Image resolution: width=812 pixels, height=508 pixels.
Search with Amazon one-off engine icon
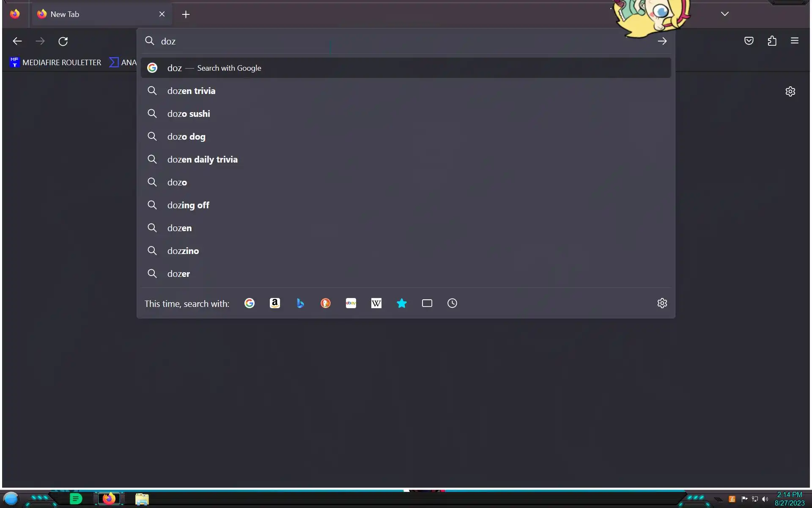(x=275, y=303)
